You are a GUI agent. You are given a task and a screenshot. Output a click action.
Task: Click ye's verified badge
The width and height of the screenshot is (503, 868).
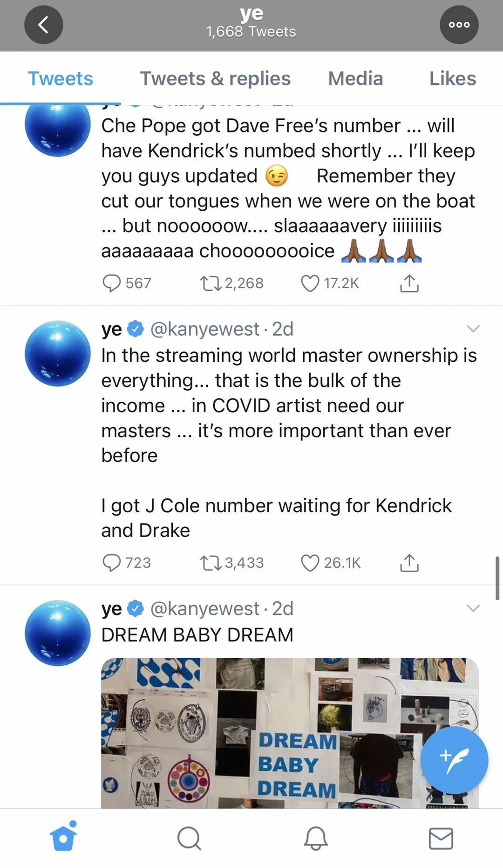point(134,328)
